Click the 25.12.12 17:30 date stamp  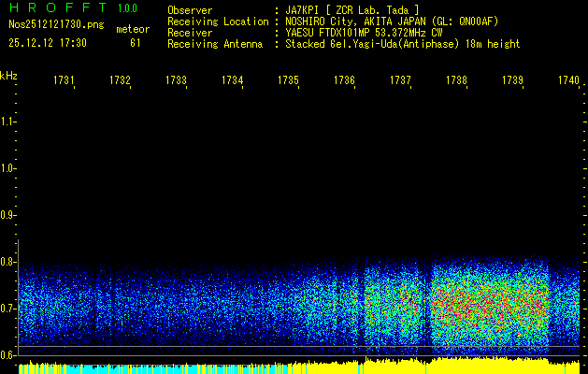[x=47, y=43]
